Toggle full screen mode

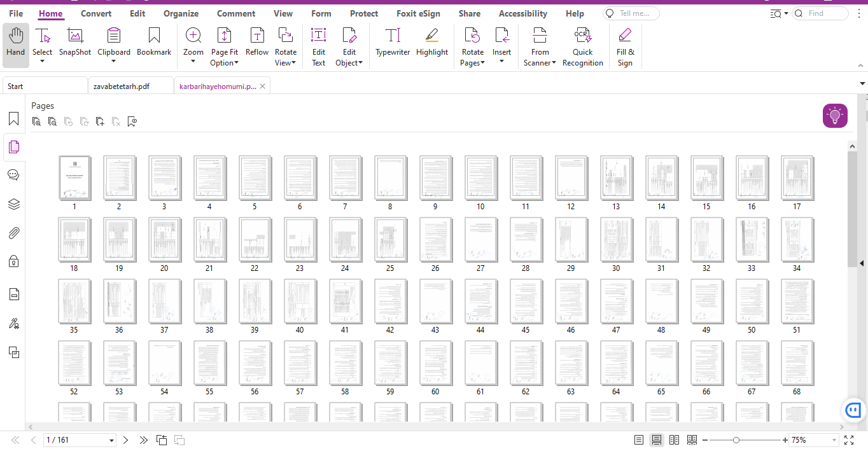849,440
